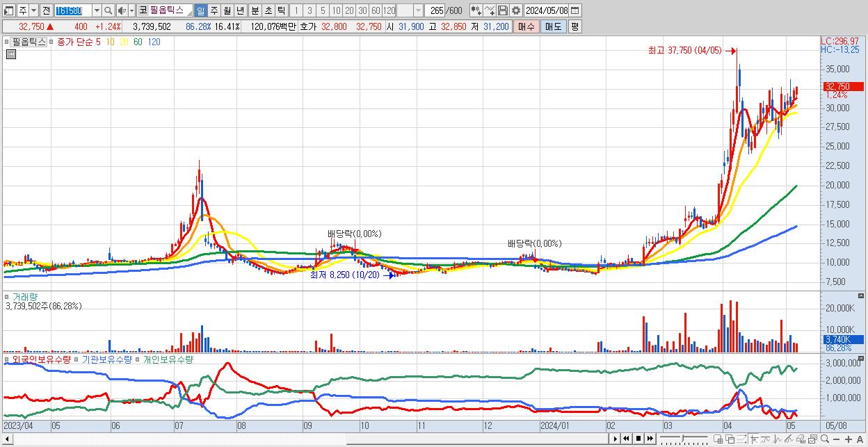Click the date field 2024/05/08
This screenshot has height=447, width=868.
coord(547,10)
